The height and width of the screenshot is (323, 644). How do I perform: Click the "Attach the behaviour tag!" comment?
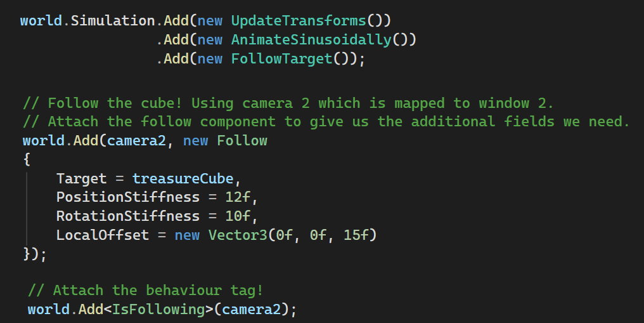coord(145,291)
